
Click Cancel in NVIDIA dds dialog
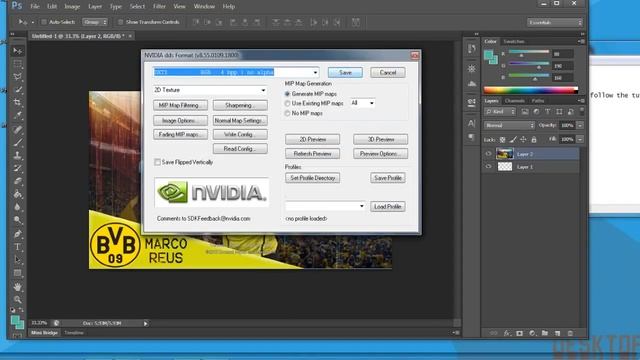(388, 73)
